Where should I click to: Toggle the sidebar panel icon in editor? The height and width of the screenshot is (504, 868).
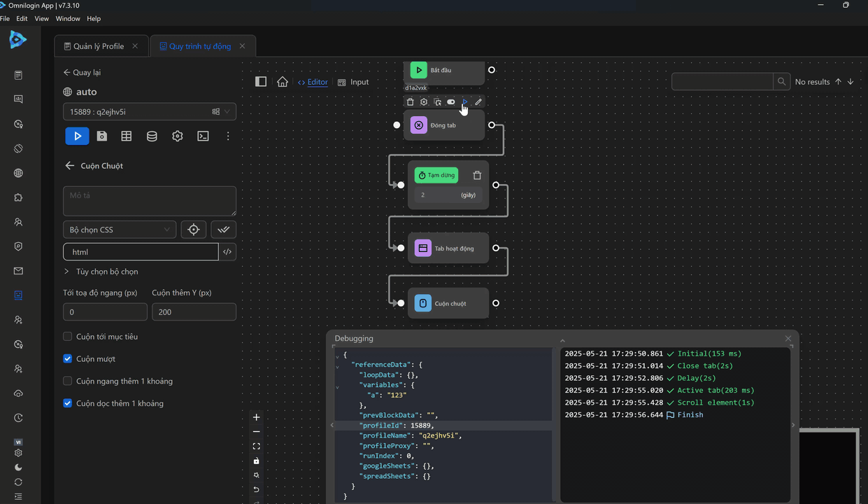pyautogui.click(x=261, y=82)
